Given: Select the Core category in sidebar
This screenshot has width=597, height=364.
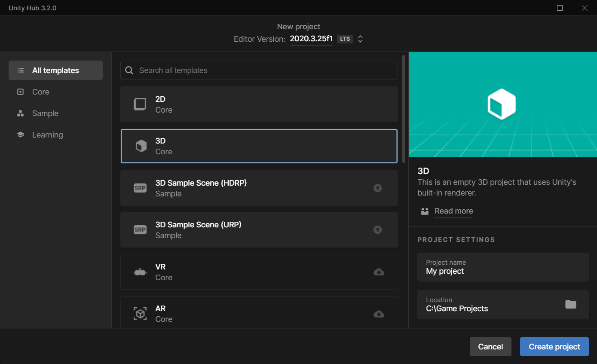Looking at the screenshot, I should tap(41, 92).
